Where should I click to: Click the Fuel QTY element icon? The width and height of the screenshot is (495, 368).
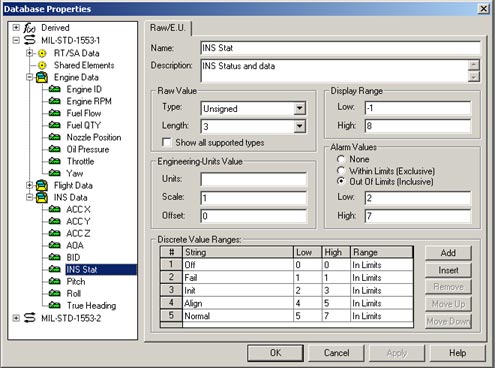click(55, 125)
